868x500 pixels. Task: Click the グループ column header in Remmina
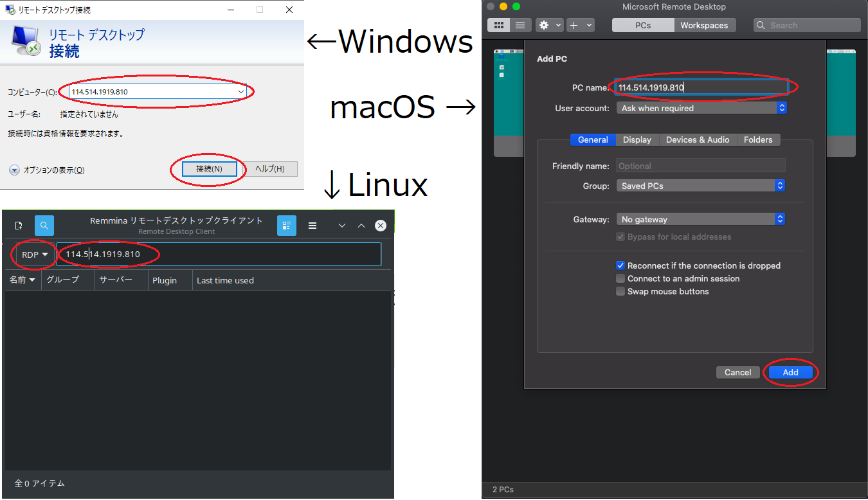68,280
